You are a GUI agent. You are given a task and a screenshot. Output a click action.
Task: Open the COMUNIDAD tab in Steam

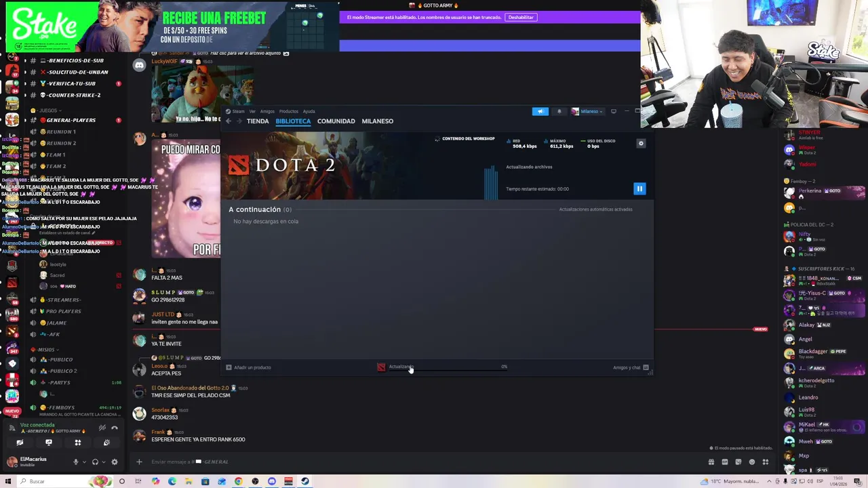pyautogui.click(x=336, y=121)
